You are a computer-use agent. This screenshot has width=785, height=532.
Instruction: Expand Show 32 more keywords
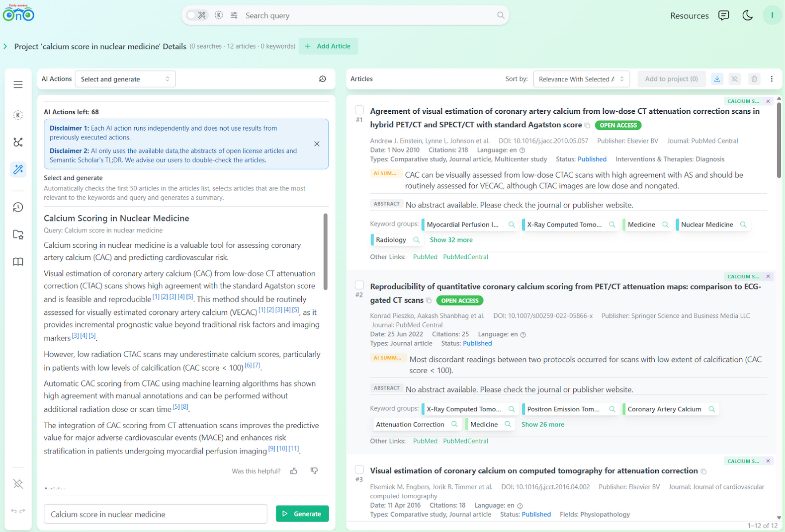451,240
